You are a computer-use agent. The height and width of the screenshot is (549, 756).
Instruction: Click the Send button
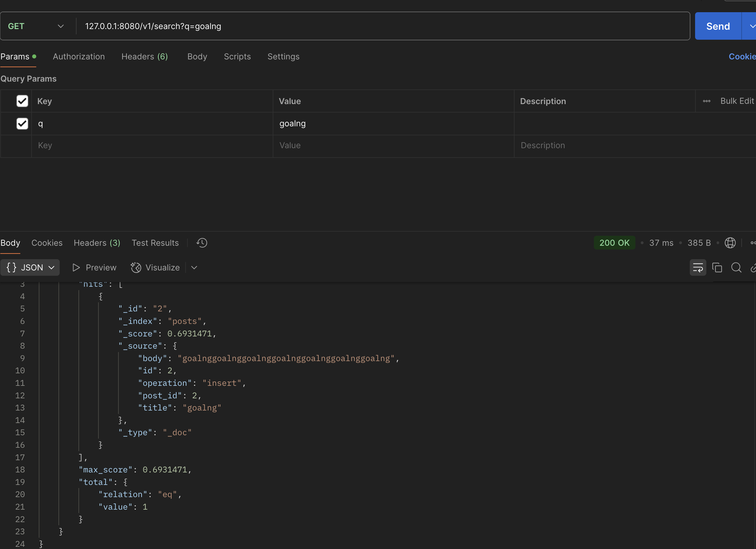718,26
